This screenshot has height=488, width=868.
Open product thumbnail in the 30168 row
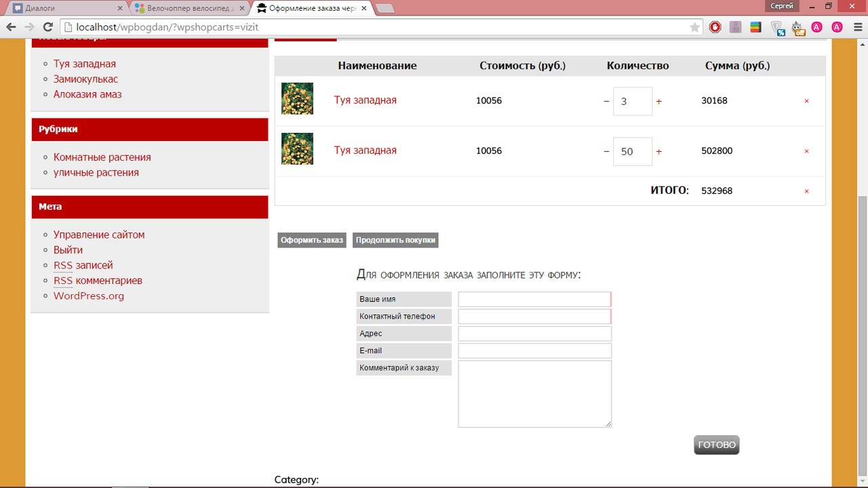tap(297, 98)
